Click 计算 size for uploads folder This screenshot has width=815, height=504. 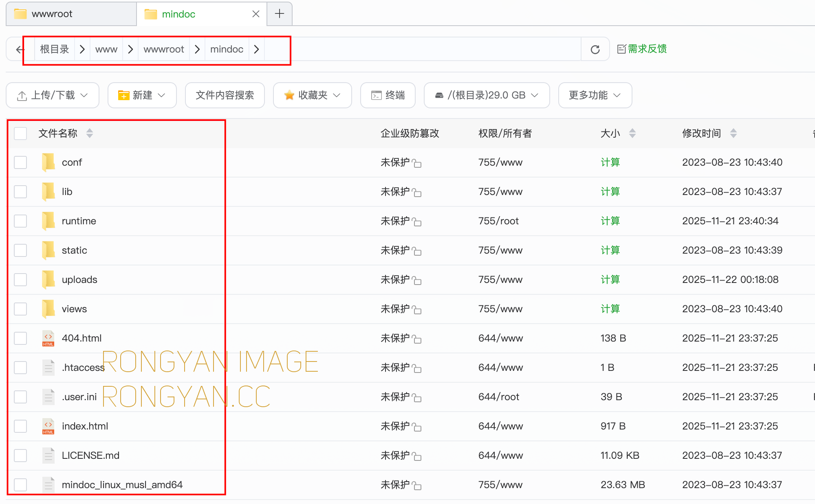tap(610, 279)
